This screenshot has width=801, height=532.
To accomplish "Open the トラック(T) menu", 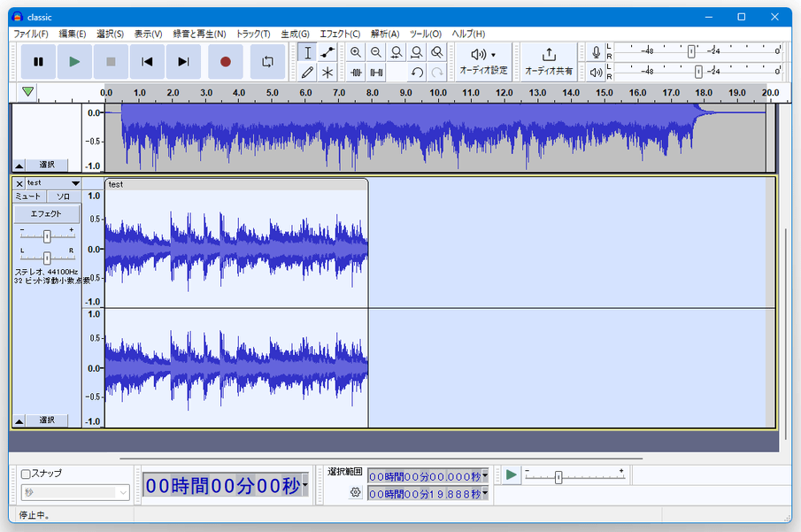I will (253, 34).
